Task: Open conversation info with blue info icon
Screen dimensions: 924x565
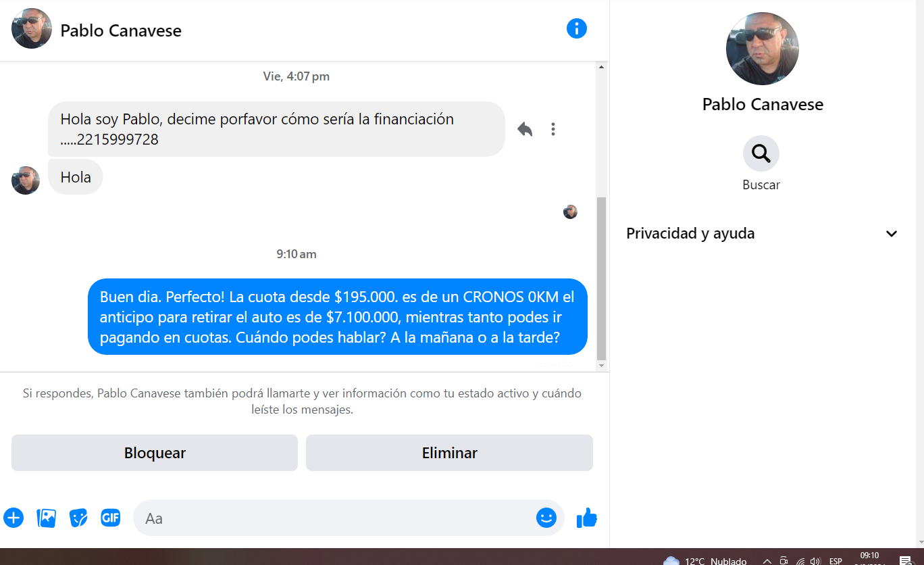Action: click(x=576, y=28)
